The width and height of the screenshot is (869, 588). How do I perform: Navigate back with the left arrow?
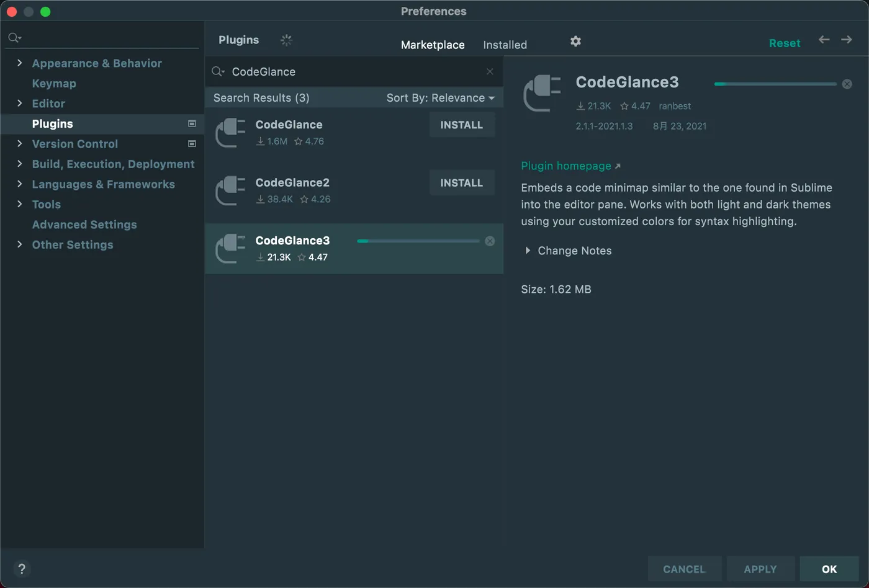(x=824, y=40)
